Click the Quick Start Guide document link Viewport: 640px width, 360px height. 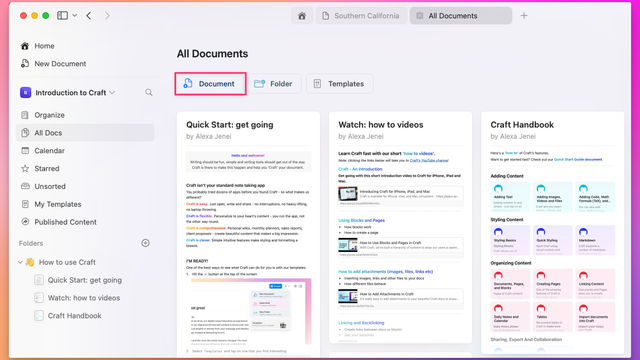578,160
